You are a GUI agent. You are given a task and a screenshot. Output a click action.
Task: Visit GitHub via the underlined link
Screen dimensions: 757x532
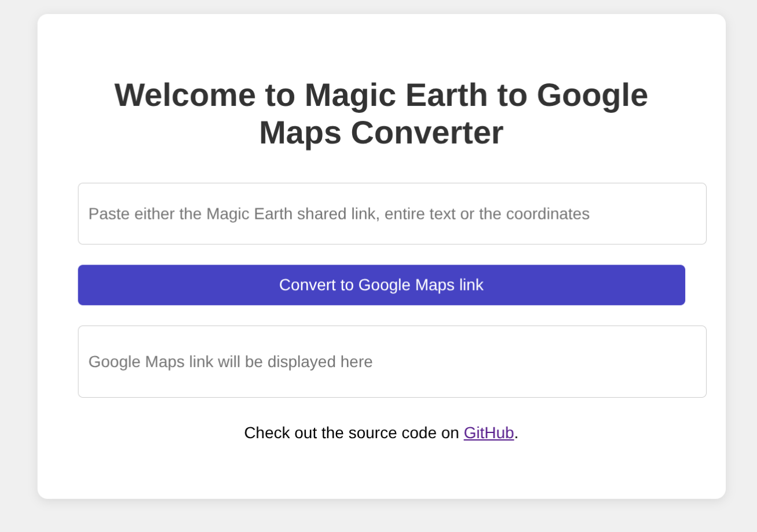point(488,433)
